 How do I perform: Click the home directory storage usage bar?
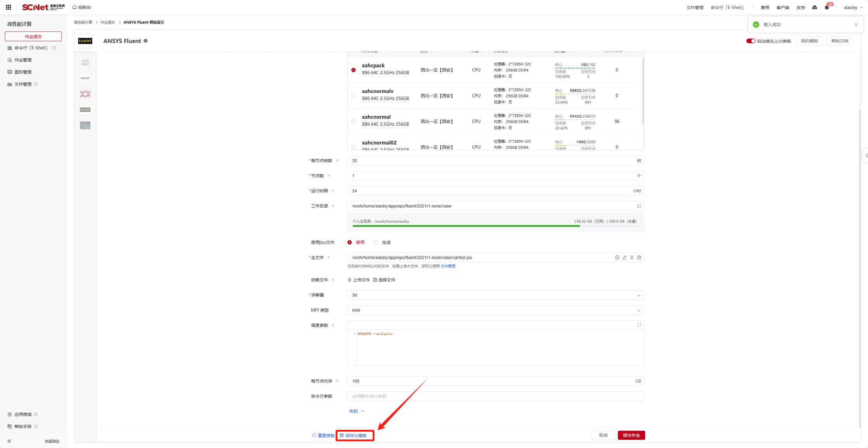coord(495,226)
